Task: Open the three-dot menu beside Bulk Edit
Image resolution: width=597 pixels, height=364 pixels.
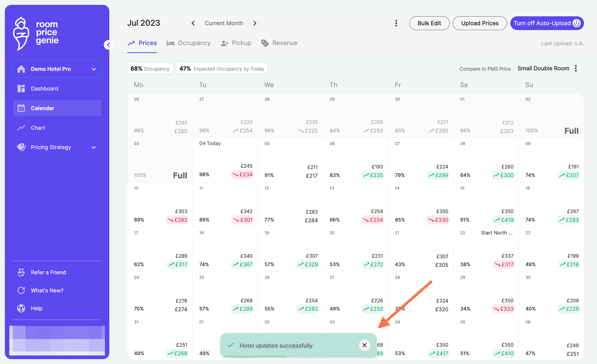Action: tap(396, 23)
